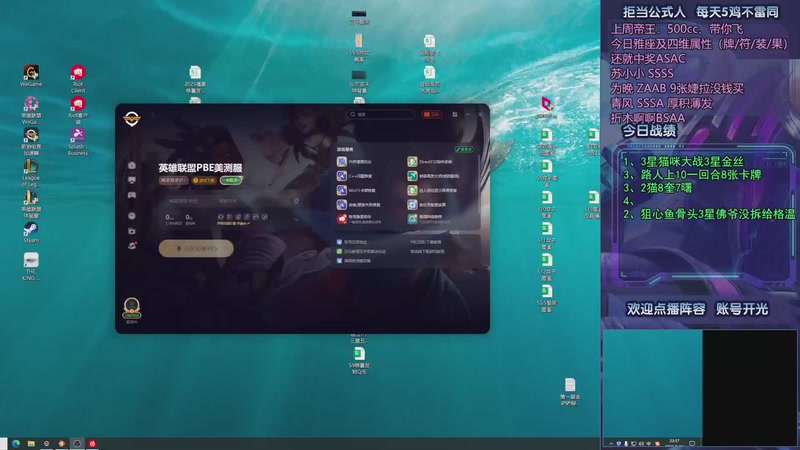Screen dimensions: 800x450
Task: Open the 2025 spreadsheet file on desktop
Action: (x=195, y=79)
